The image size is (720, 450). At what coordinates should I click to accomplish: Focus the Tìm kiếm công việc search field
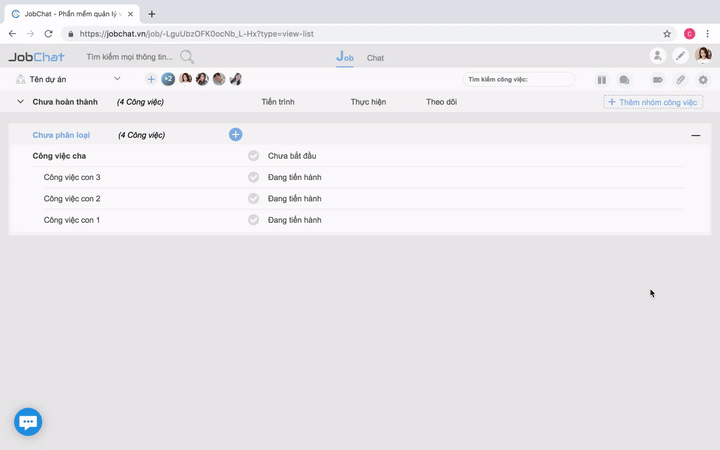522,79
